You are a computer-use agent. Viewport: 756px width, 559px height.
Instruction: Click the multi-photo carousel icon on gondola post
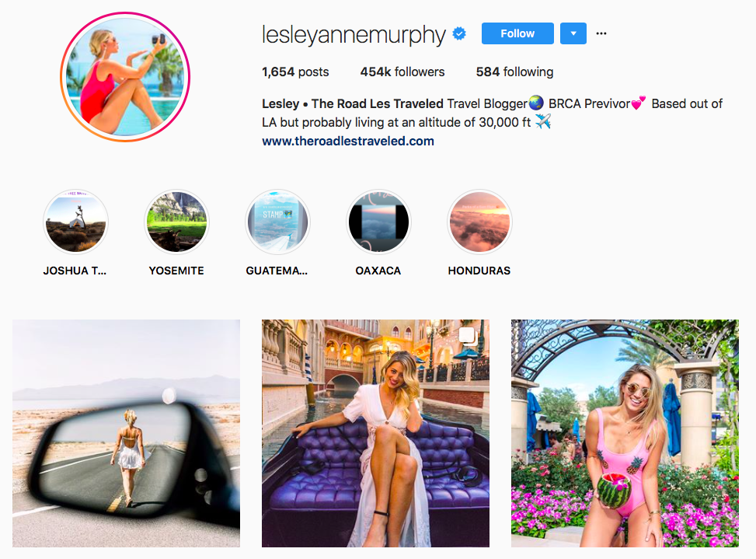pyautogui.click(x=469, y=337)
